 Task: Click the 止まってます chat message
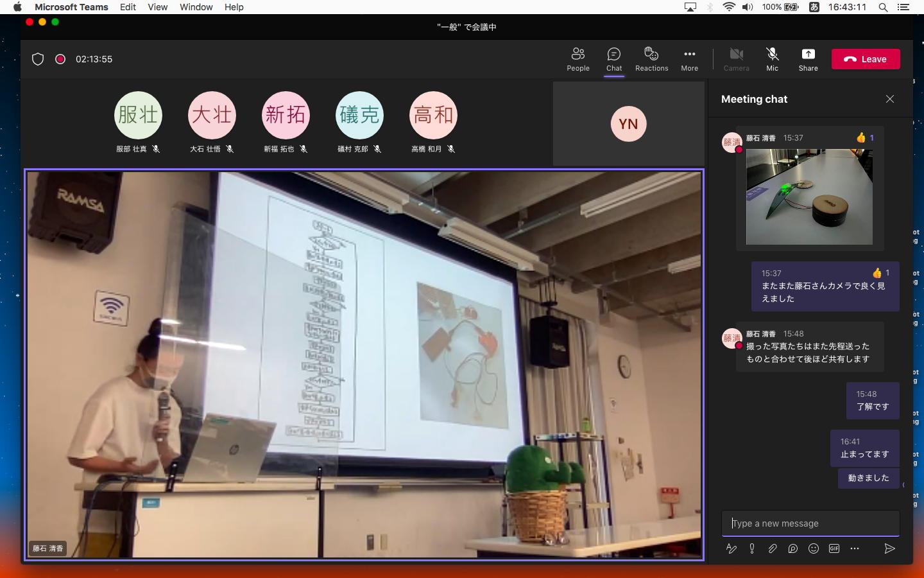pos(865,448)
